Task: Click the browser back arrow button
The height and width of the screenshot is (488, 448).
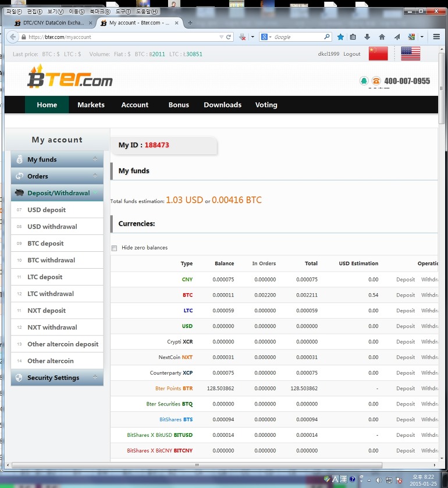Action: coord(12,37)
